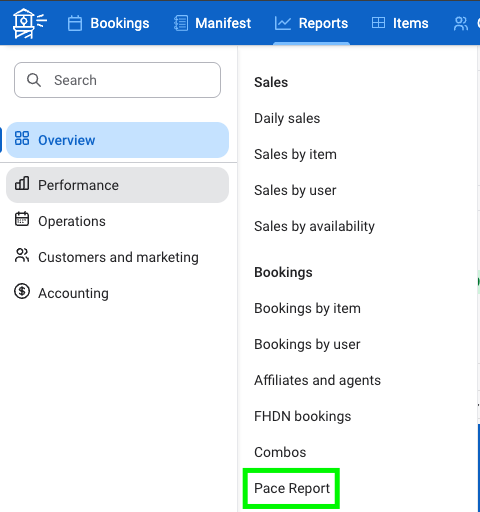This screenshot has height=512, width=480.
Task: Switch to the Items tab
Action: (x=400, y=23)
